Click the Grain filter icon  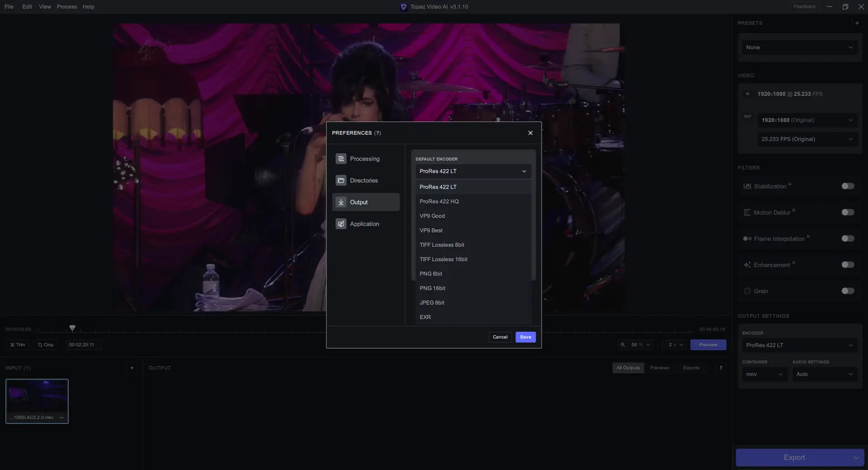click(x=747, y=291)
